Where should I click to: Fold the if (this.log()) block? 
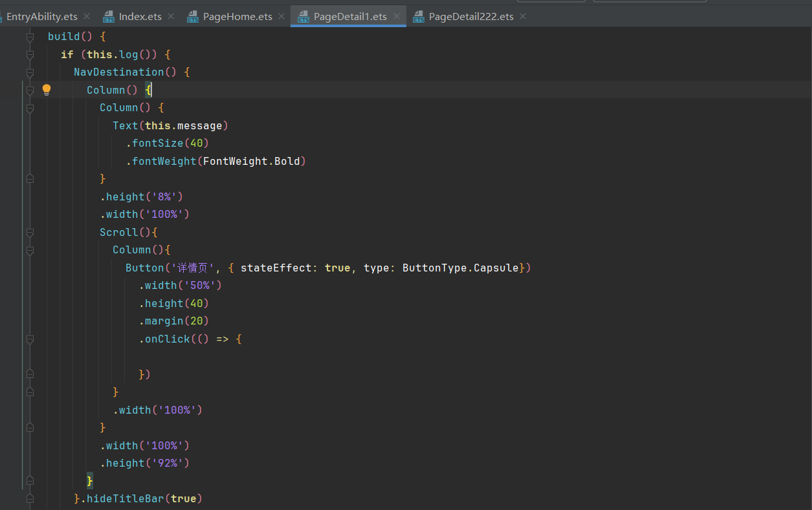[x=30, y=55]
